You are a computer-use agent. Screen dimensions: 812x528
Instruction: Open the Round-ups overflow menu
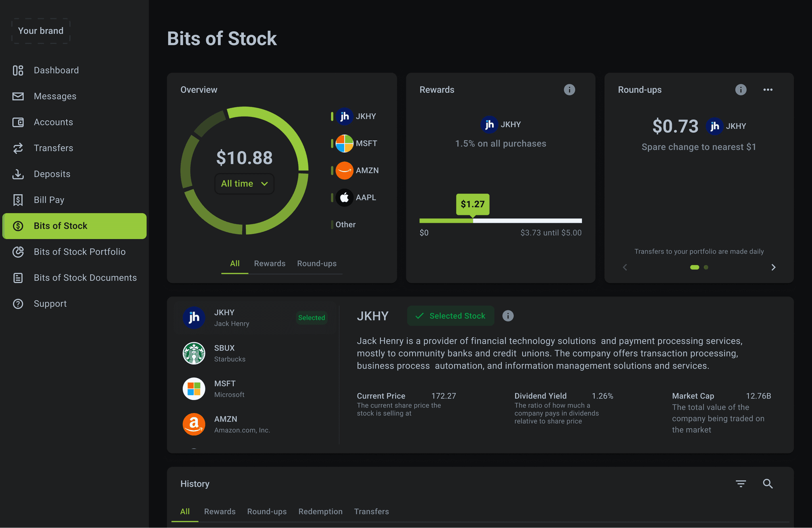pos(768,90)
